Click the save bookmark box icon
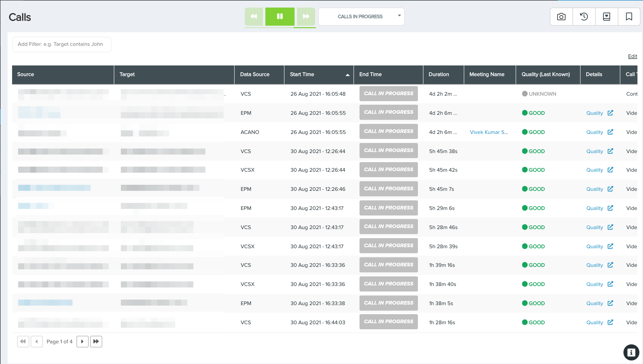 coord(606,17)
